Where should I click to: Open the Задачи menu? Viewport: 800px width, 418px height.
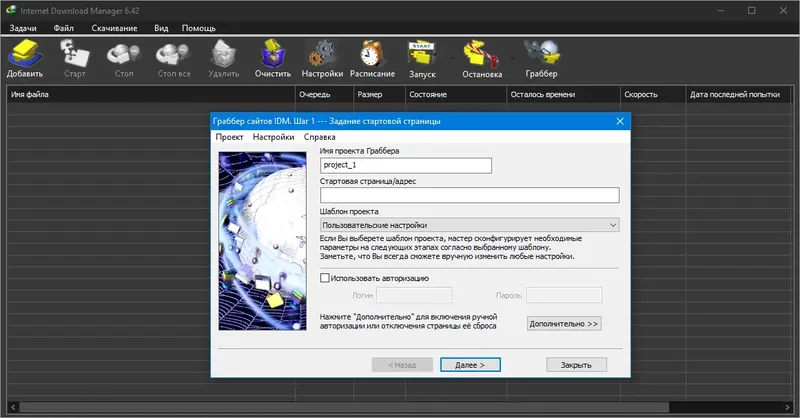[23, 28]
